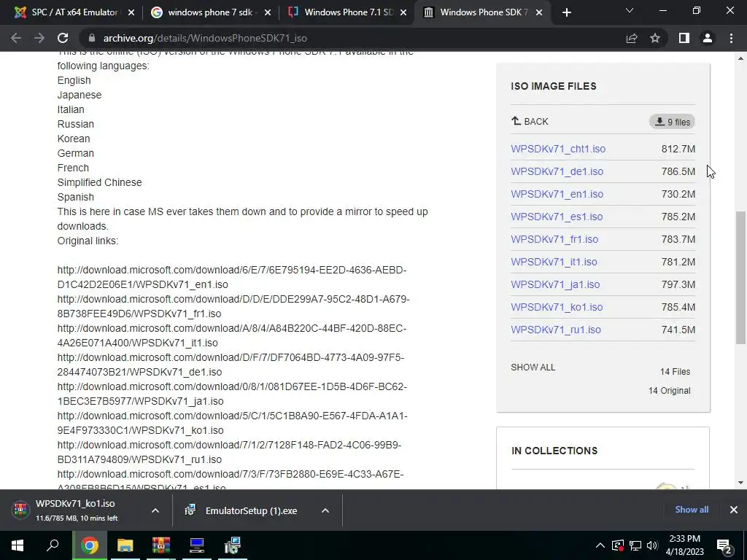The image size is (747, 560).
Task: Open the Windows Start menu
Action: click(18, 545)
